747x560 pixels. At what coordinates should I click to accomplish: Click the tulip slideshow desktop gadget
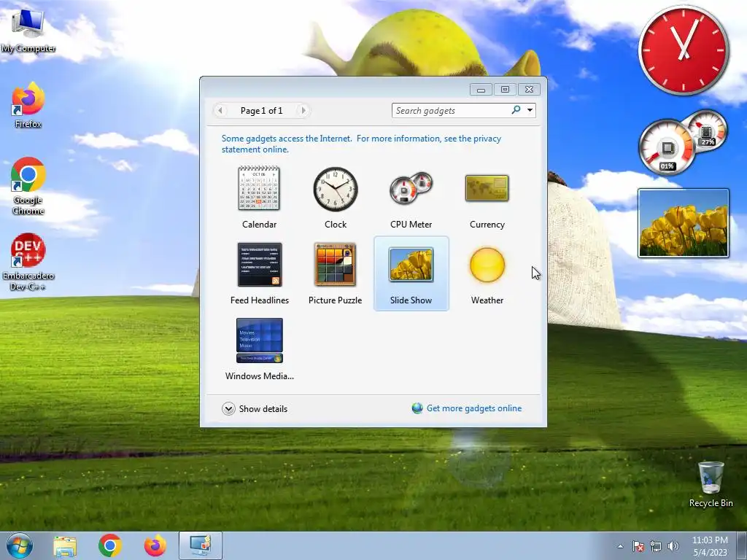coord(683,223)
